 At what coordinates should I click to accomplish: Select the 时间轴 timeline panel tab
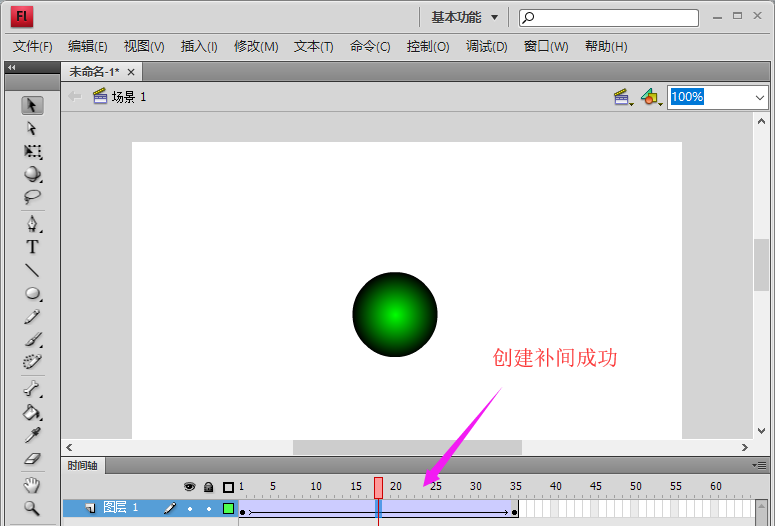coord(83,466)
